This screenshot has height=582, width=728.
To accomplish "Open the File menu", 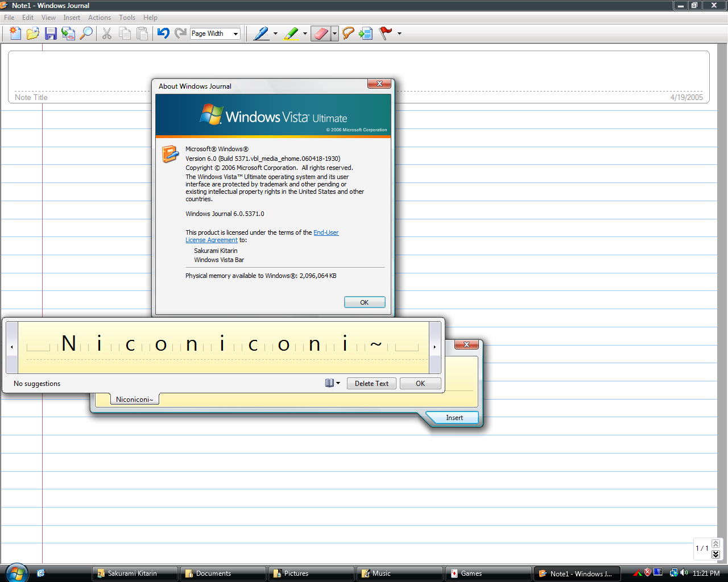I will tap(9, 18).
